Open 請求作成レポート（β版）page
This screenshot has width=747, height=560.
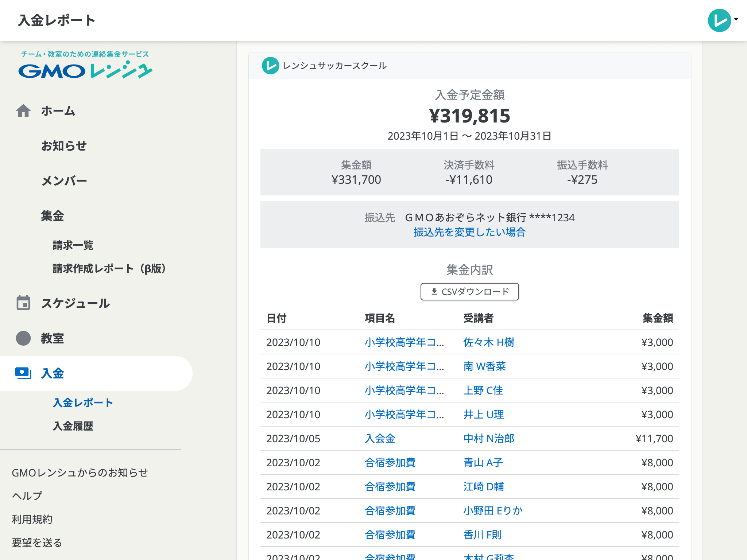pyautogui.click(x=109, y=268)
